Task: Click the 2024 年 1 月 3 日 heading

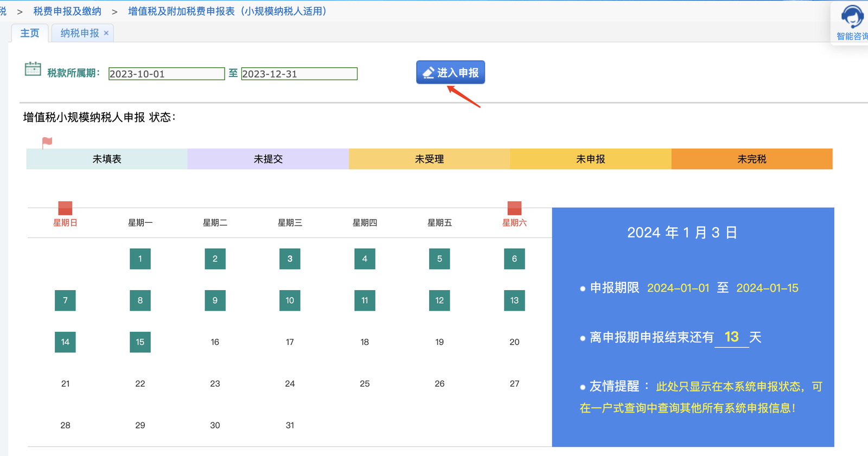Action: click(x=682, y=233)
